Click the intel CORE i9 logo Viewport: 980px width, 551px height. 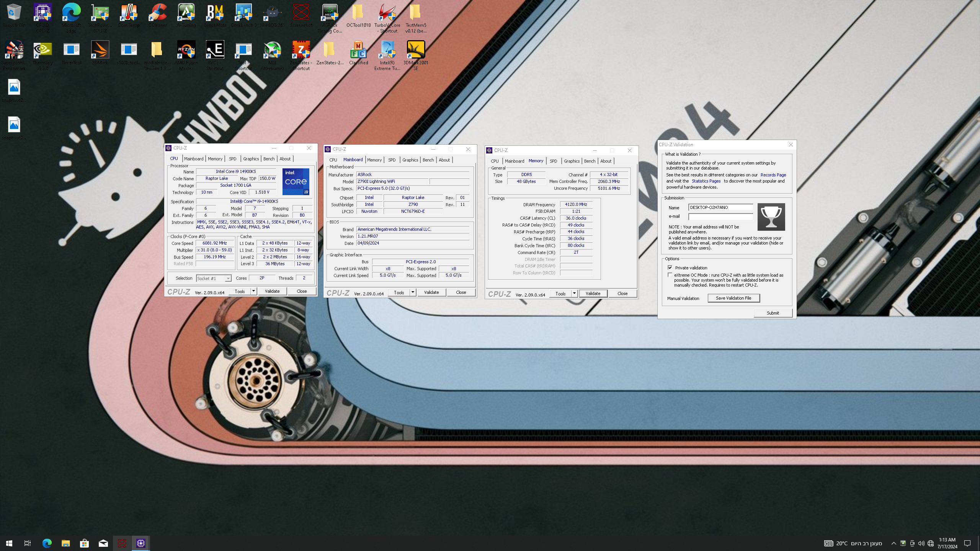296,182
